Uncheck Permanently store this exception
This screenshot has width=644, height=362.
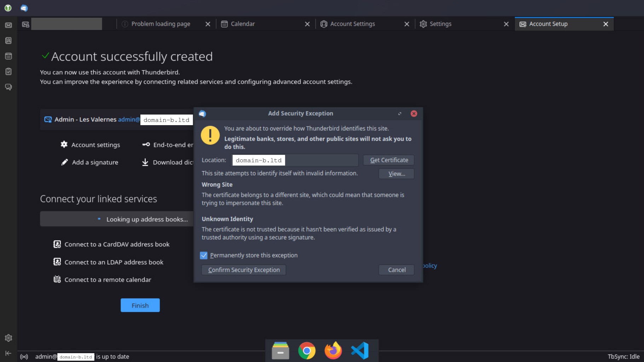(x=204, y=255)
